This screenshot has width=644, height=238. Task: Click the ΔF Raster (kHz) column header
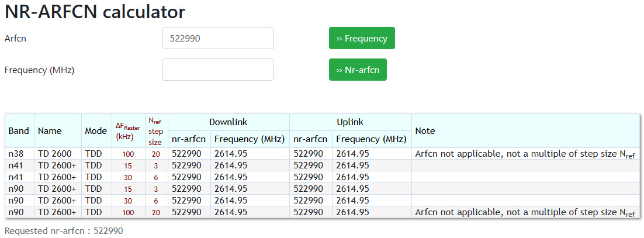(x=128, y=131)
